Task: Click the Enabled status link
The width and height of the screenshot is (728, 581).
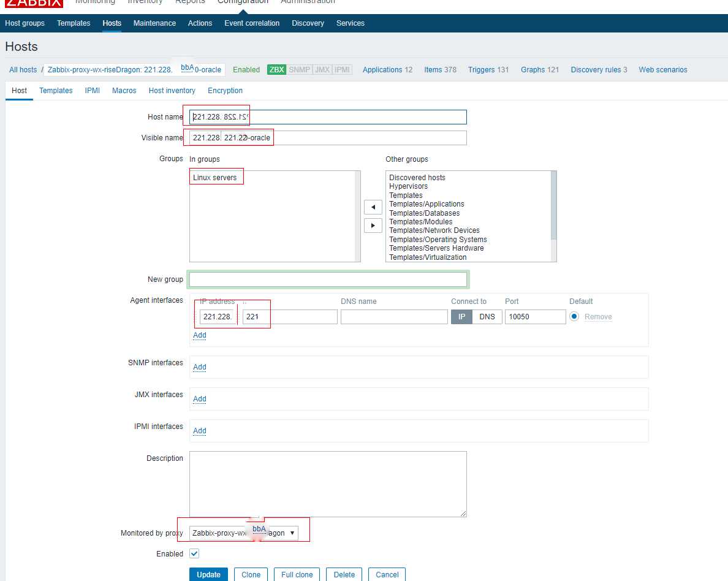Action: (246, 70)
